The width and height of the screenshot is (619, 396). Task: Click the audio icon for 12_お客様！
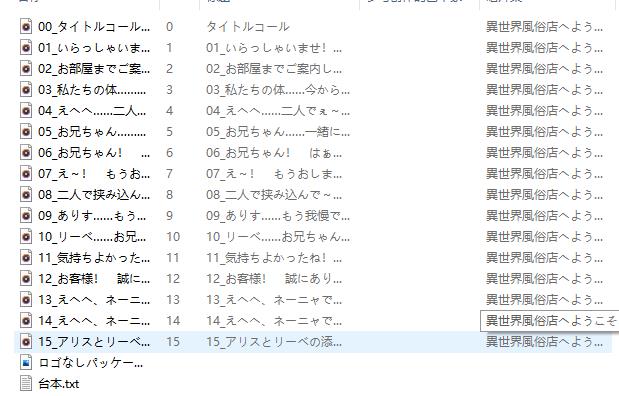(x=26, y=278)
